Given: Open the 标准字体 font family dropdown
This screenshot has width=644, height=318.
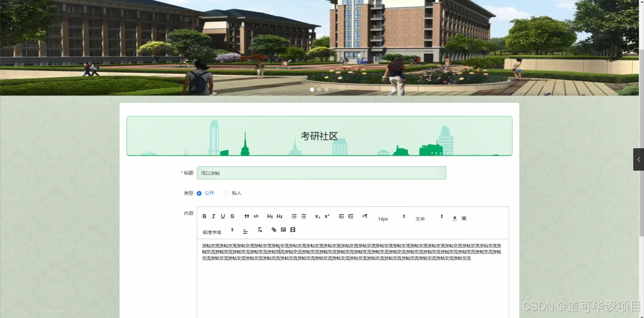Looking at the screenshot, I should 218,232.
